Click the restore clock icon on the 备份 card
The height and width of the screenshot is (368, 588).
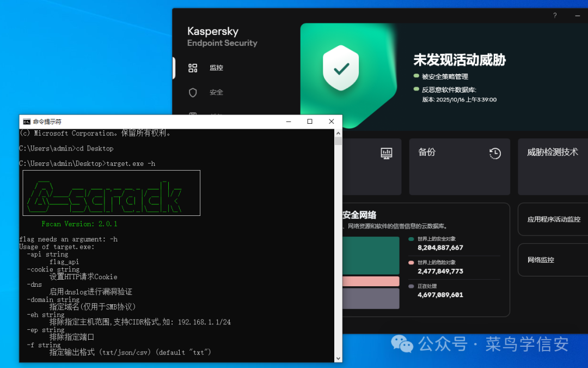(495, 154)
